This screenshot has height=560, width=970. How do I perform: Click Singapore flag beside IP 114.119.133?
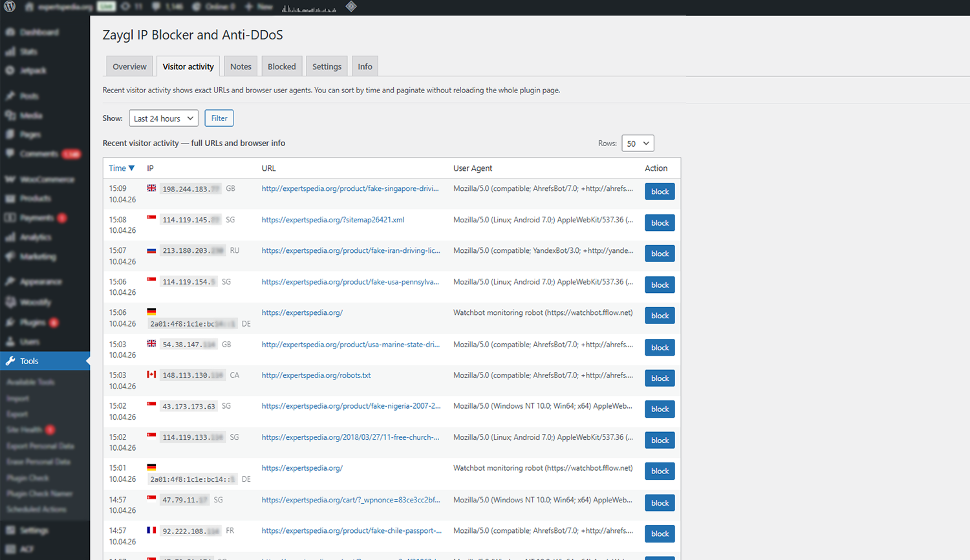[x=151, y=436]
